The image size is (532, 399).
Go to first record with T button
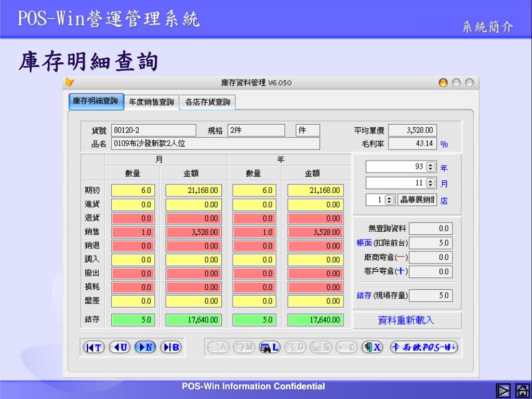coord(94,348)
